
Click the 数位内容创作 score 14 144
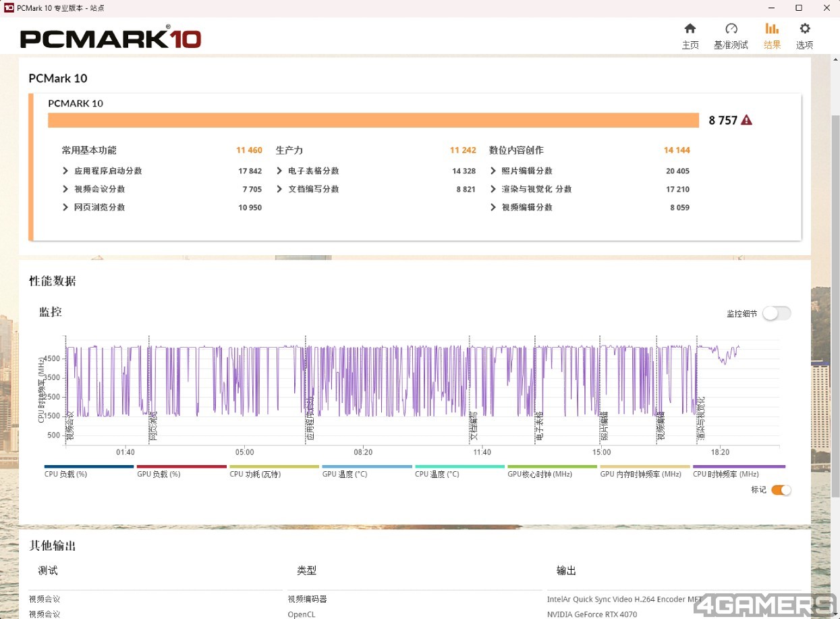677,151
